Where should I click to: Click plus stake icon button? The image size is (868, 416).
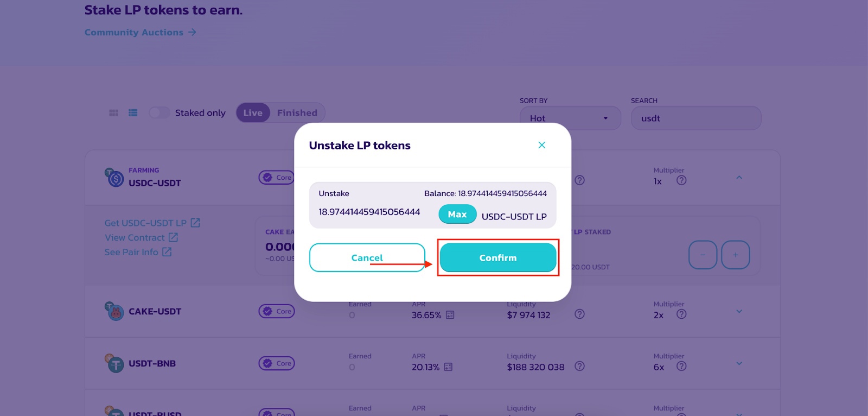click(736, 255)
